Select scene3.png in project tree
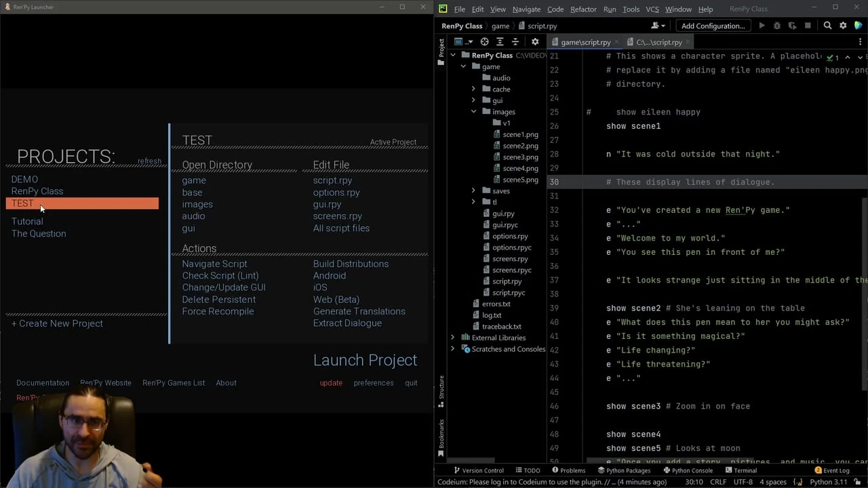 (x=520, y=157)
